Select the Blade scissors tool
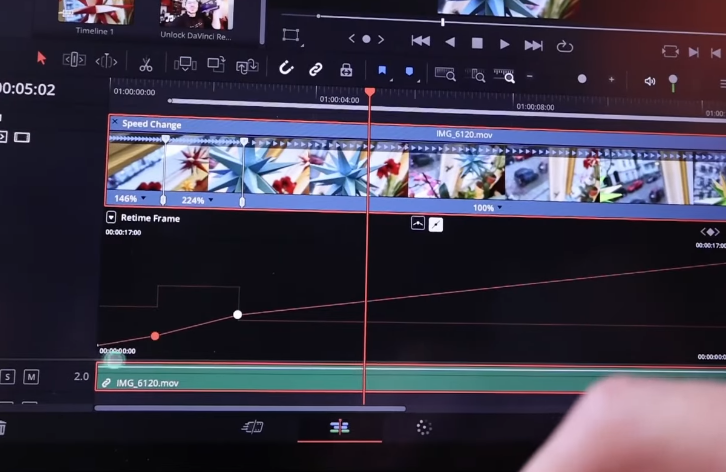 146,64
